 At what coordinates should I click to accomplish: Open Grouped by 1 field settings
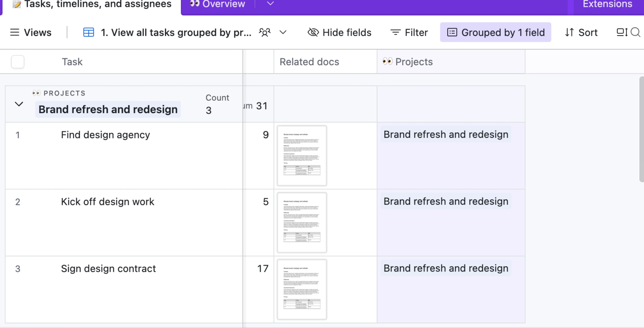(x=495, y=32)
